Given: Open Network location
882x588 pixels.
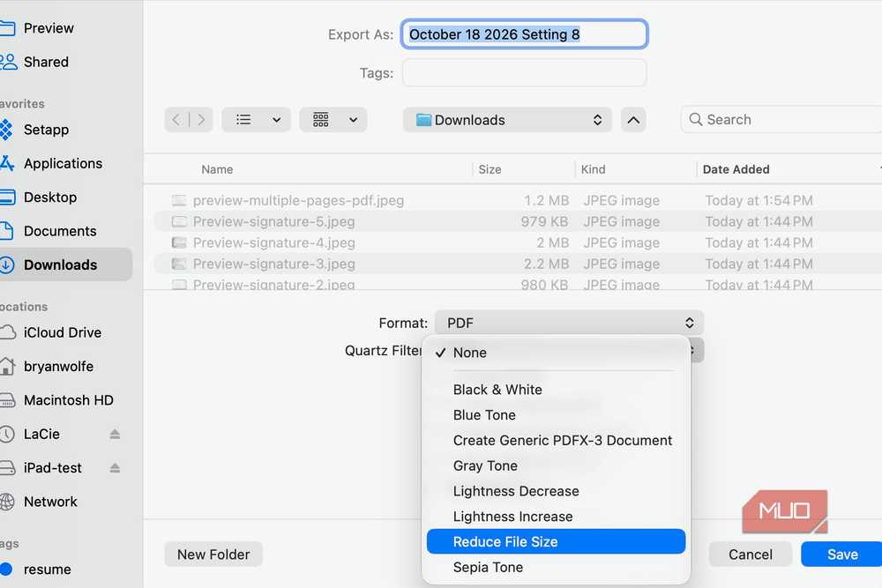Looking at the screenshot, I should 49,502.
